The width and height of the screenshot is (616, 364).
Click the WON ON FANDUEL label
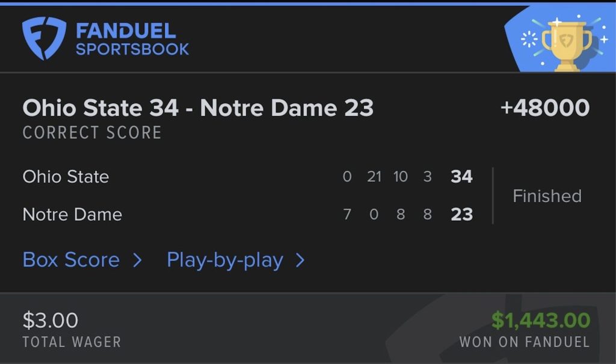(x=524, y=342)
